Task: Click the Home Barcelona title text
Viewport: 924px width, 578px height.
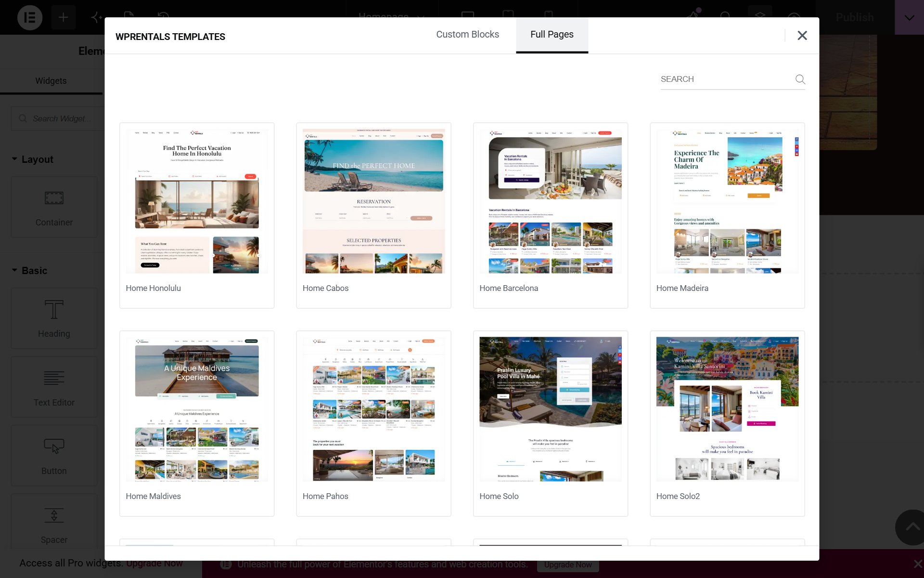Action: click(x=509, y=288)
